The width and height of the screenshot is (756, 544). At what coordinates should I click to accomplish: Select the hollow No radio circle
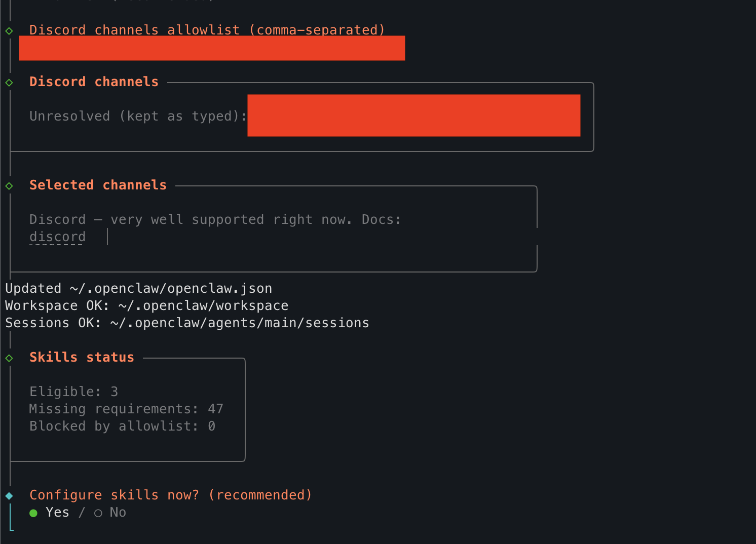pyautogui.click(x=98, y=513)
